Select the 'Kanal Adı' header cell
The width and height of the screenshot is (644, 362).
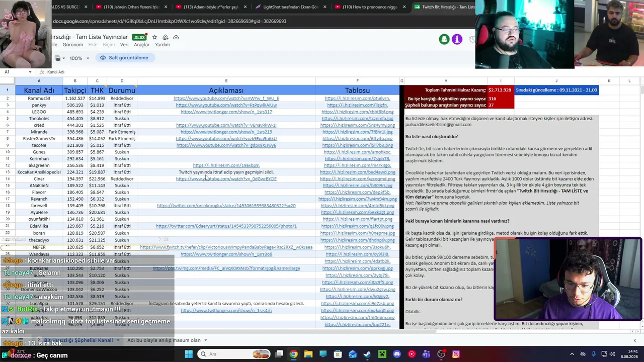pos(39,90)
